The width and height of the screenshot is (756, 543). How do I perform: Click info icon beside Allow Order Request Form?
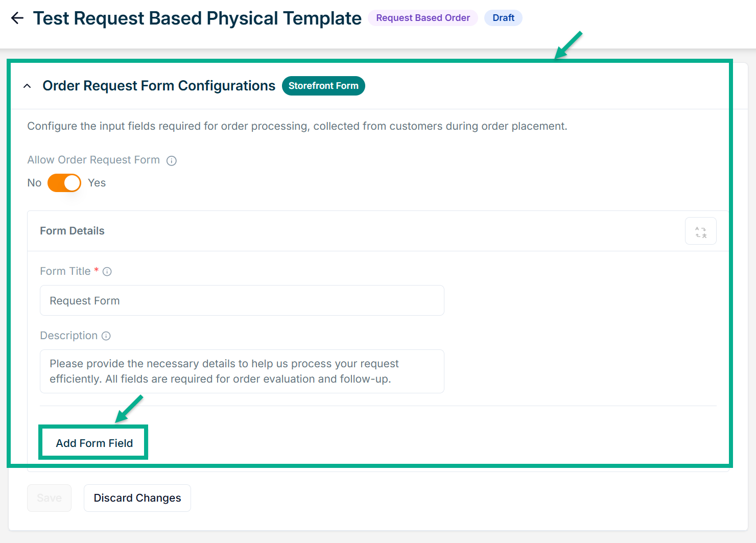pyautogui.click(x=172, y=161)
